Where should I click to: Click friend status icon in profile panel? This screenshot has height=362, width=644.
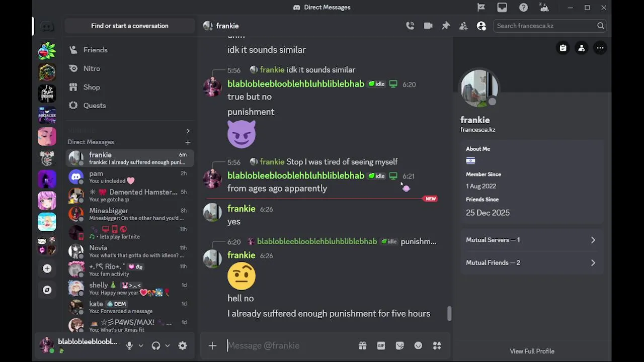[582, 48]
